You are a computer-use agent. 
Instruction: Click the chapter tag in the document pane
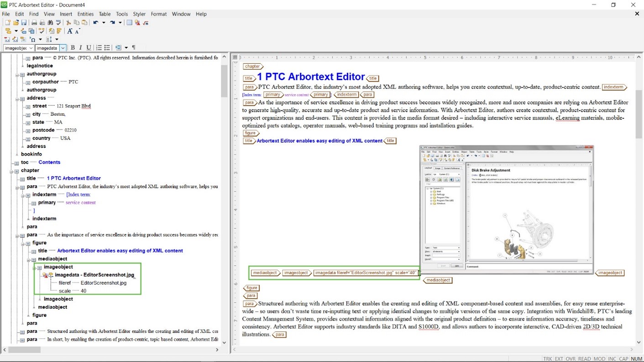tap(253, 67)
